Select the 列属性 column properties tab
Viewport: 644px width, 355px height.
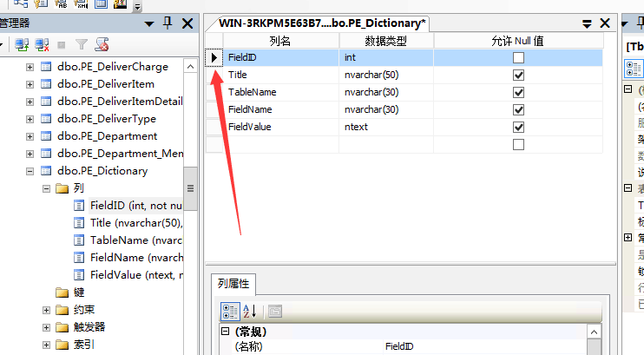click(233, 283)
